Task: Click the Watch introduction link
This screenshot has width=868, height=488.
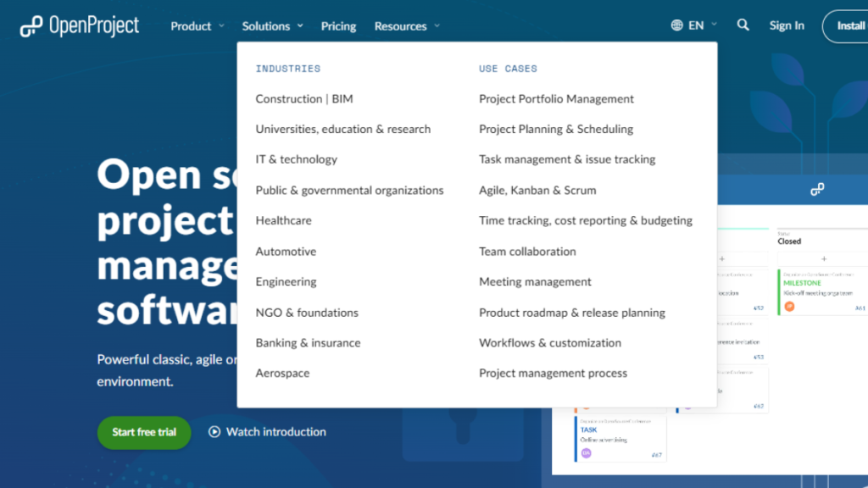Action: click(x=275, y=431)
